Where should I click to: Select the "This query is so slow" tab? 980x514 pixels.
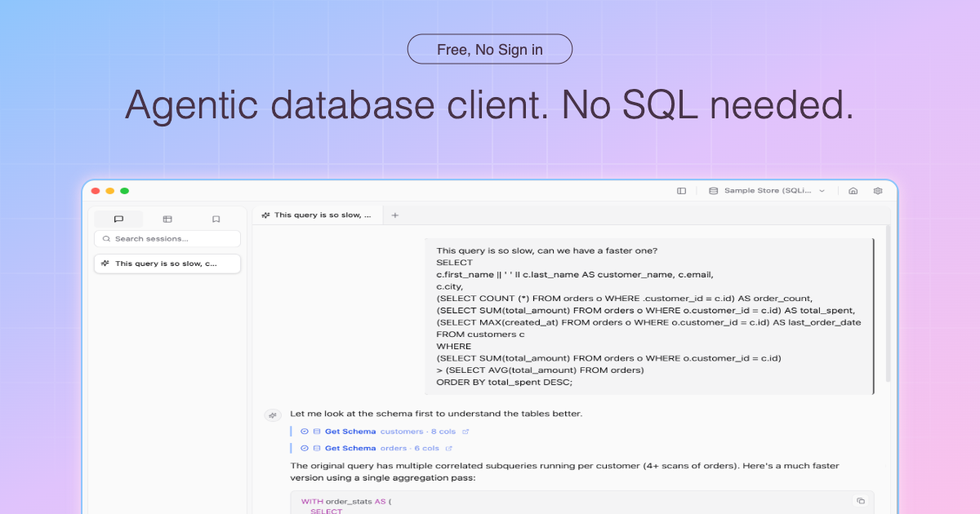(x=317, y=215)
